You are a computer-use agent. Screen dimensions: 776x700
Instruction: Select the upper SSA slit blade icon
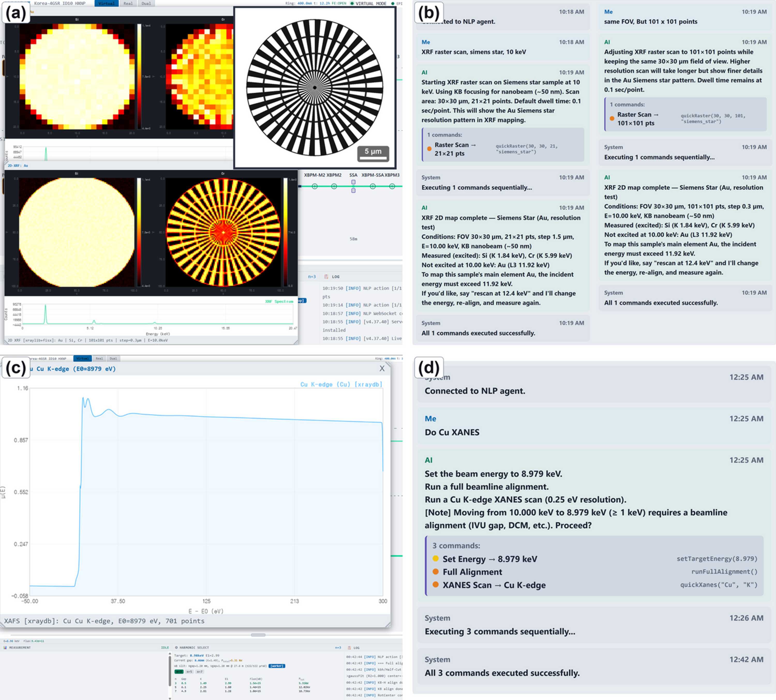coord(354,182)
